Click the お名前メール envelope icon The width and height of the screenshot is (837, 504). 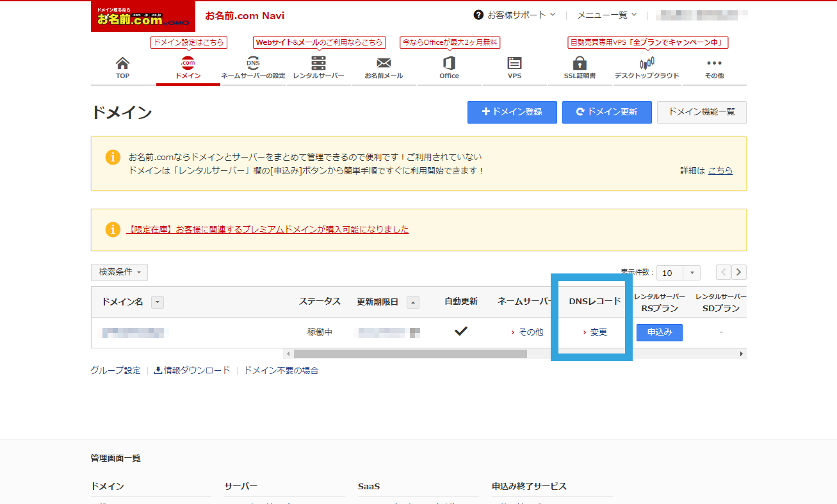(384, 63)
